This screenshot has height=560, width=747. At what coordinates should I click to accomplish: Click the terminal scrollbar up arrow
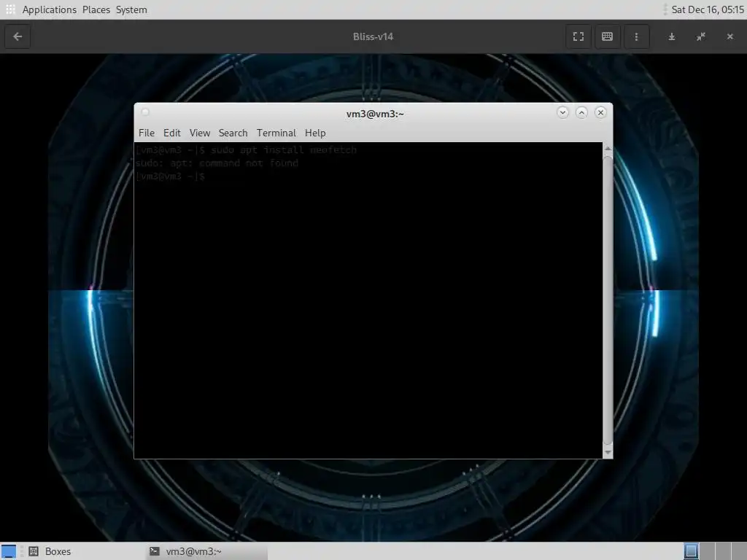click(x=608, y=149)
